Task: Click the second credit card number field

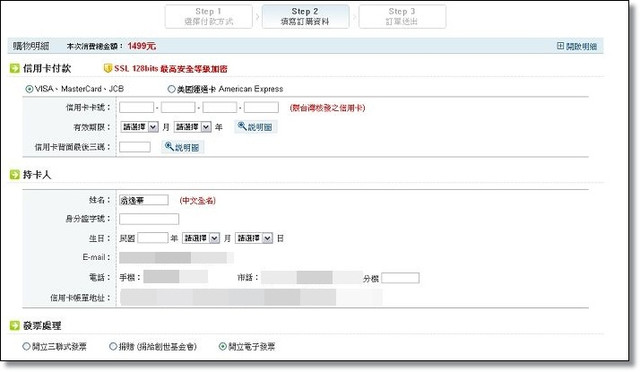Action: click(x=178, y=107)
